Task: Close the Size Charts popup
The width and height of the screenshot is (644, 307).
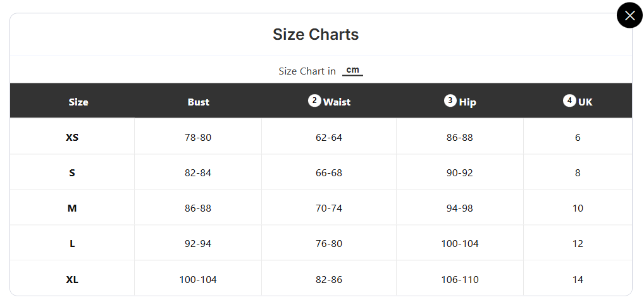Action: (x=629, y=16)
